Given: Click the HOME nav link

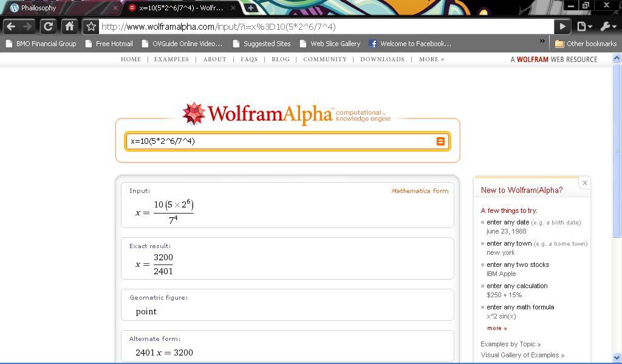Looking at the screenshot, I should click(x=131, y=59).
